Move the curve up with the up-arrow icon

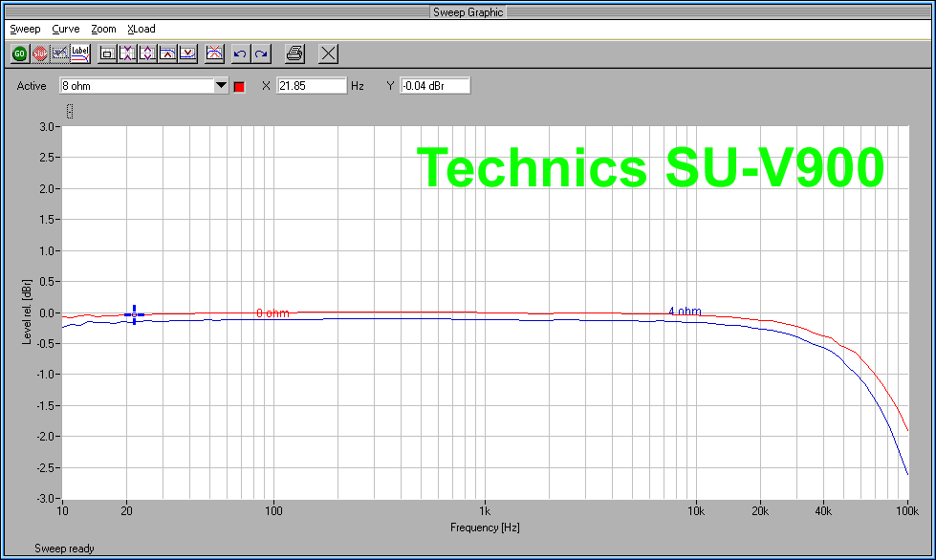(x=167, y=54)
